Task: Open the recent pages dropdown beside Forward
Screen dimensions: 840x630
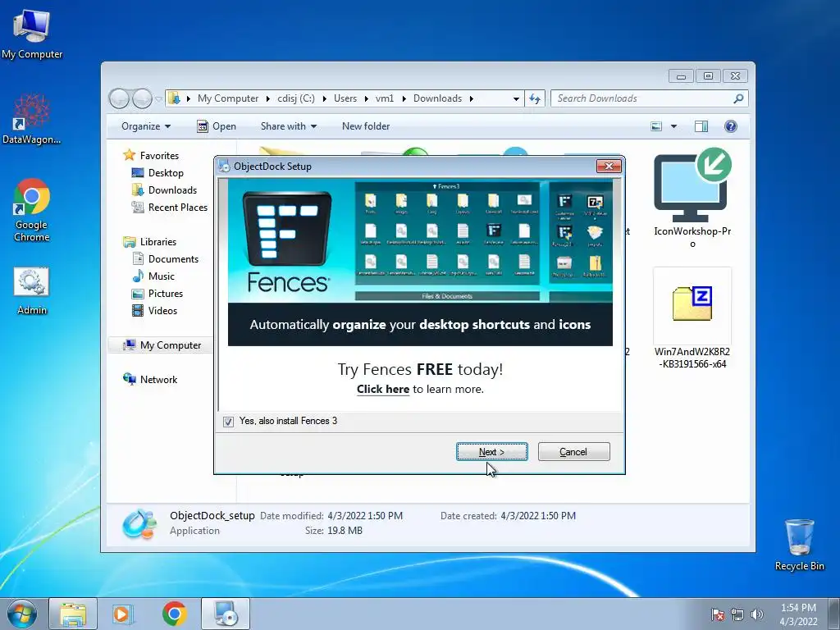Action: click(x=158, y=99)
